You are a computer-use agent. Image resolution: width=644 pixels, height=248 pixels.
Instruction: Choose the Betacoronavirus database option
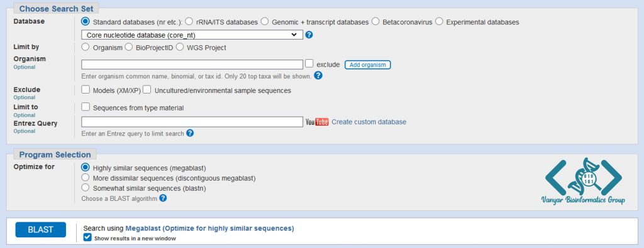[x=375, y=21]
